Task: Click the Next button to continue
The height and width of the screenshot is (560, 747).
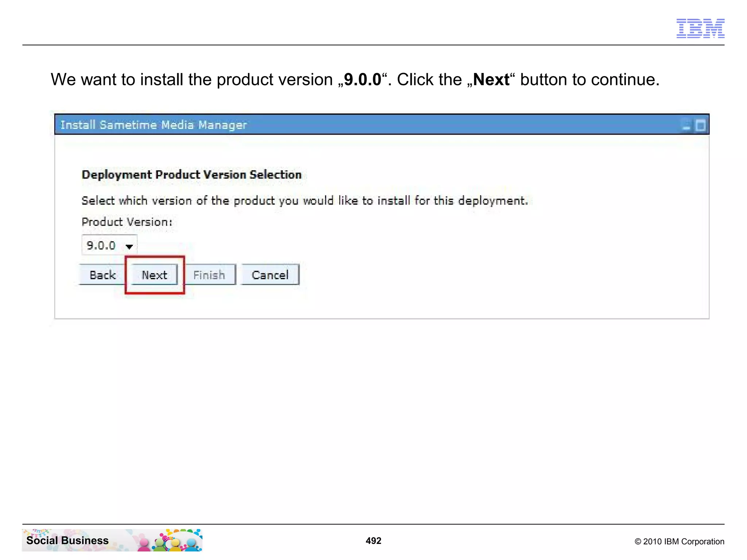Action: (x=154, y=275)
